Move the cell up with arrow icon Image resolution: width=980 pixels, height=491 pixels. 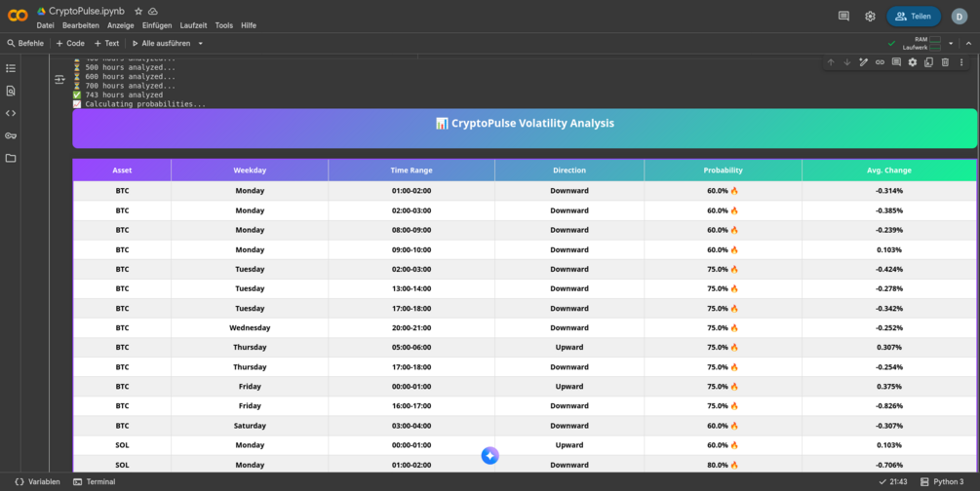tap(831, 62)
